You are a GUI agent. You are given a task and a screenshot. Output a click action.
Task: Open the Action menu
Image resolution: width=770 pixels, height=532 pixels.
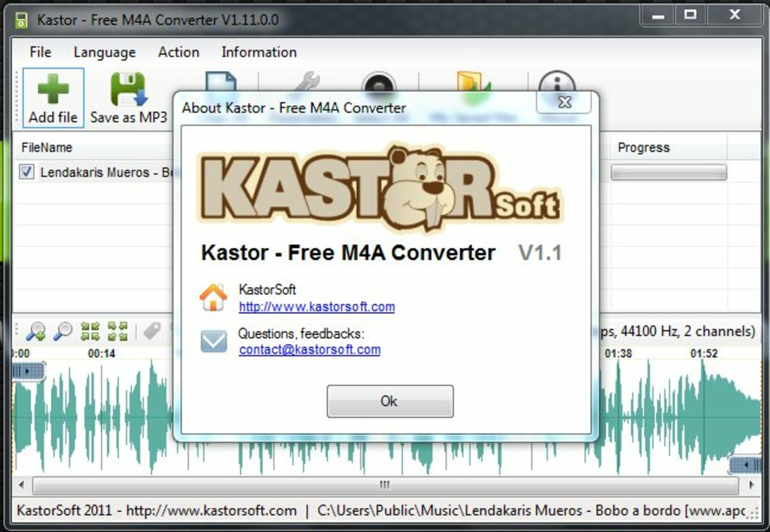179,52
